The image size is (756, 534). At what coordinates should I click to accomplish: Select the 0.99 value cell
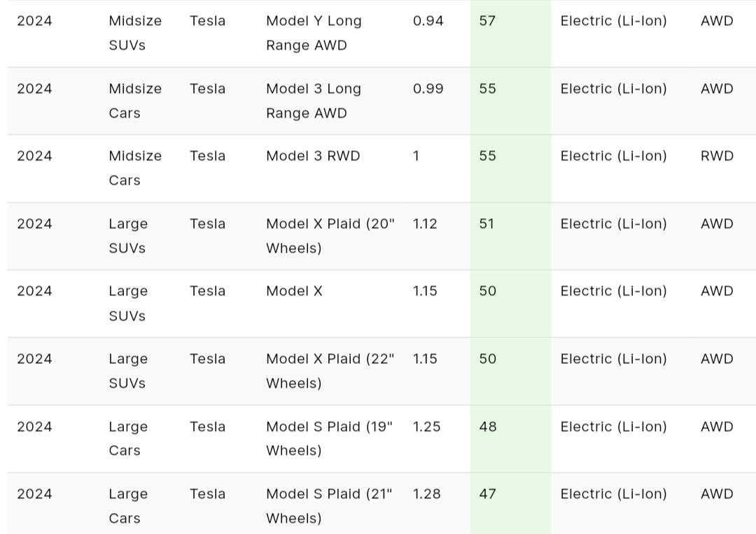(428, 89)
